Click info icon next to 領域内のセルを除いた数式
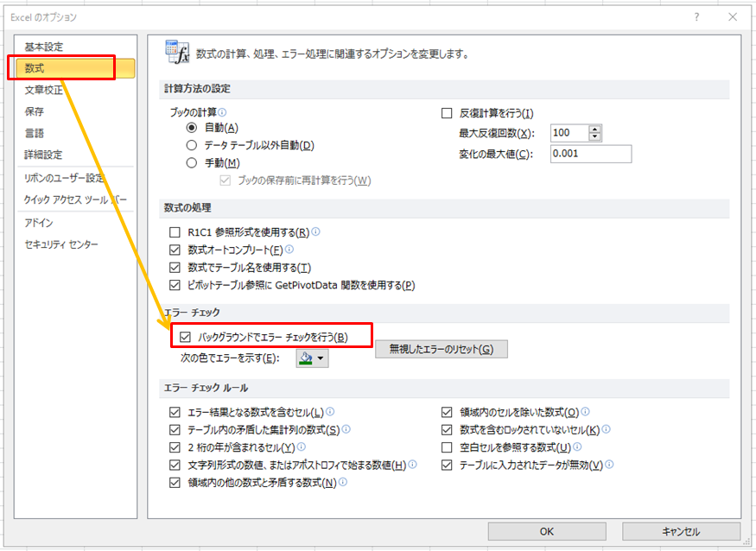Image resolution: width=756 pixels, height=551 pixels. (585, 411)
